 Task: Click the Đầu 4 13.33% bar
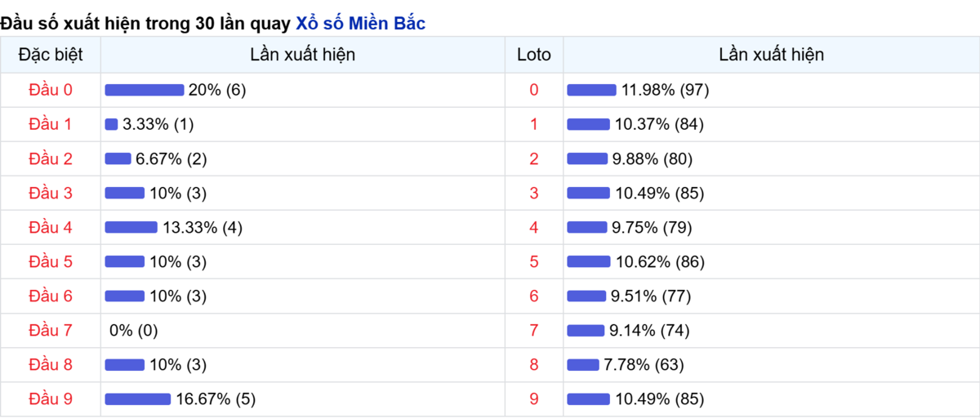[x=131, y=228]
